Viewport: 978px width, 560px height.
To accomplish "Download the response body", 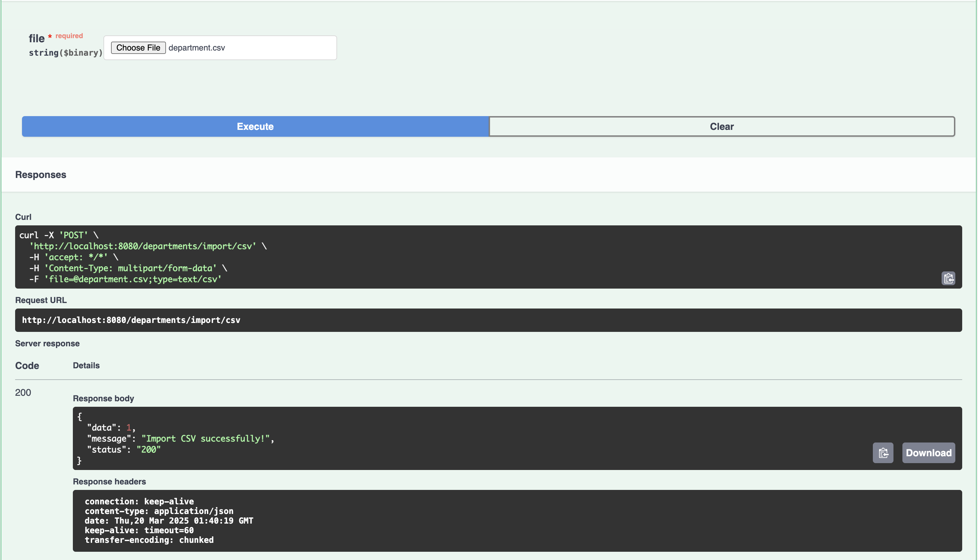I will [929, 453].
